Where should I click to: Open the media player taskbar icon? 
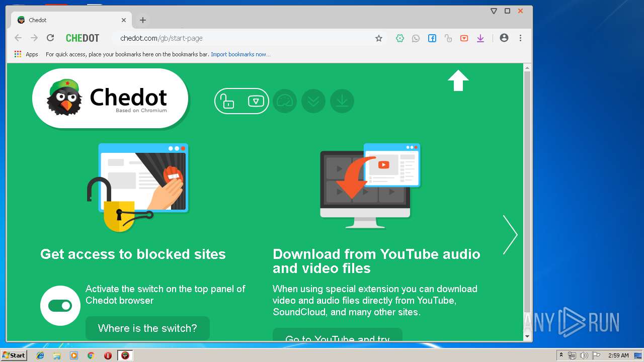click(x=74, y=355)
